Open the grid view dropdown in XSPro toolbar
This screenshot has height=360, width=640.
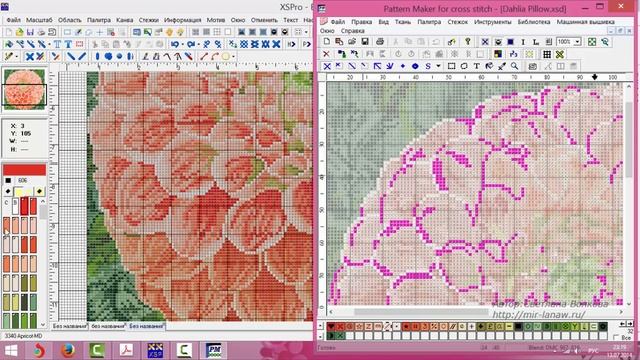tap(306, 32)
